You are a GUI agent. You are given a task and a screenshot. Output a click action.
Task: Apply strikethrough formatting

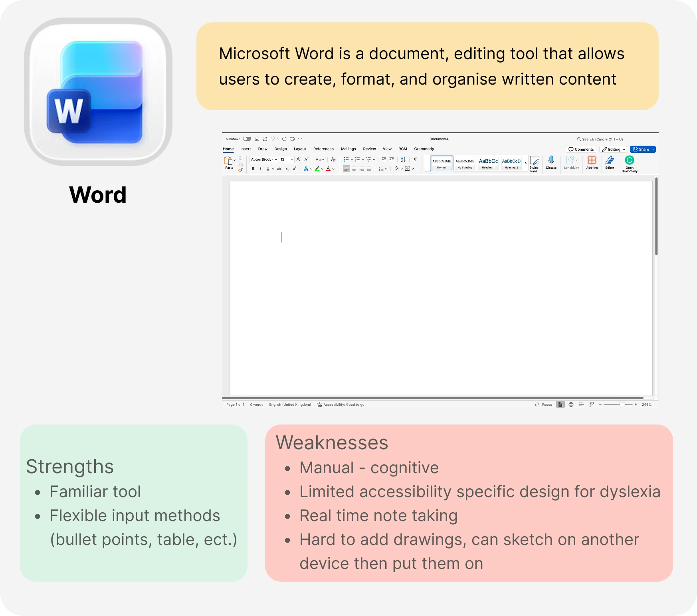pyautogui.click(x=279, y=169)
